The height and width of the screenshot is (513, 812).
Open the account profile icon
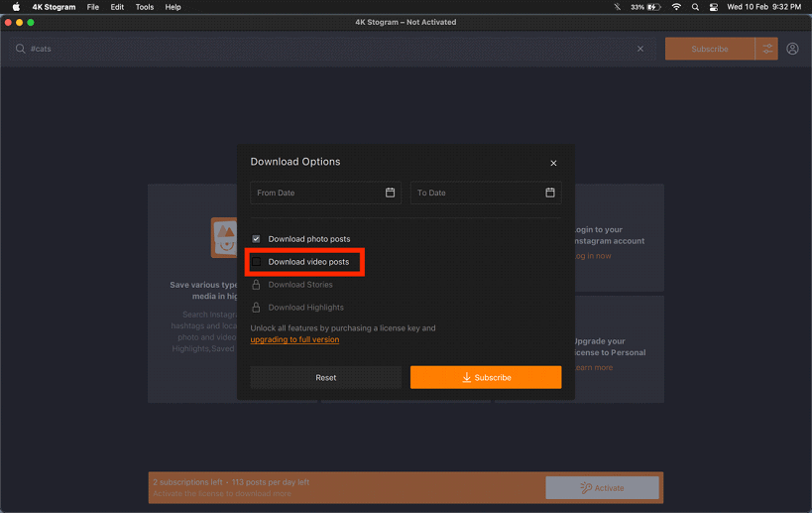792,49
